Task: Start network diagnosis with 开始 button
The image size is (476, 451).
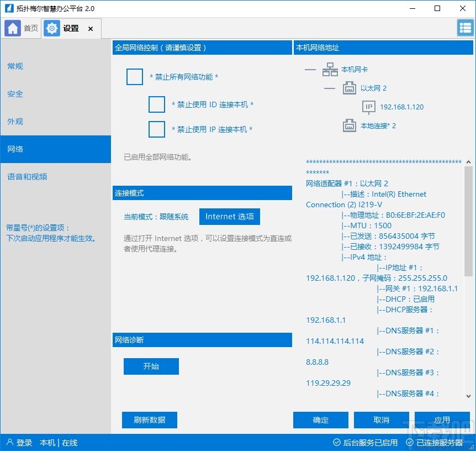Action: click(x=151, y=366)
